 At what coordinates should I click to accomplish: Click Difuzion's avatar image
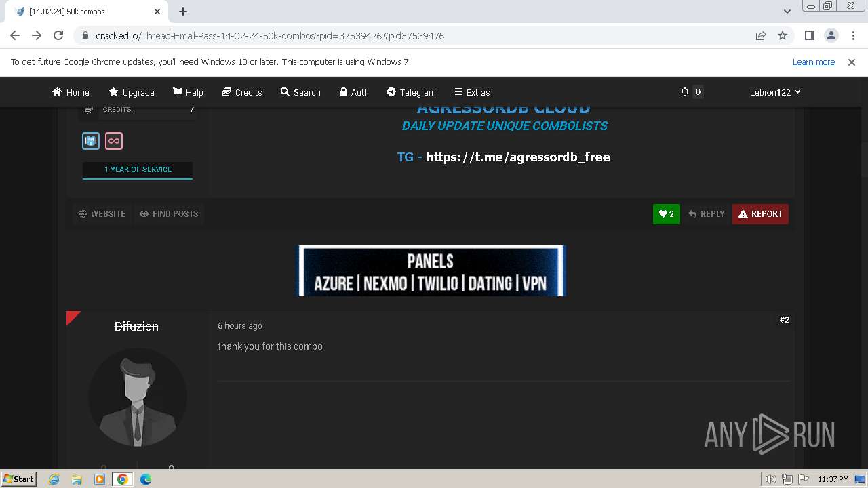(x=138, y=397)
